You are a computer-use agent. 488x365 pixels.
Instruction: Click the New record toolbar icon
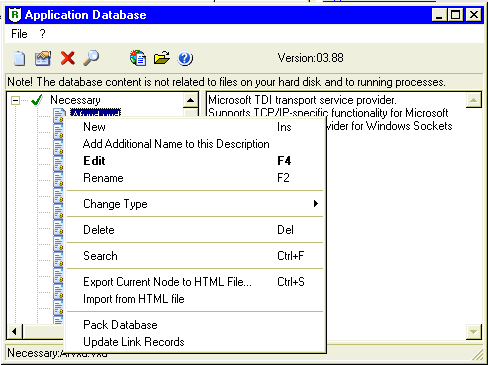coord(20,59)
